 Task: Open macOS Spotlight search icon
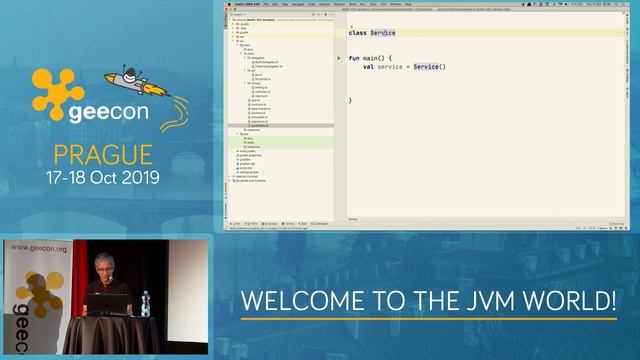click(x=616, y=4)
